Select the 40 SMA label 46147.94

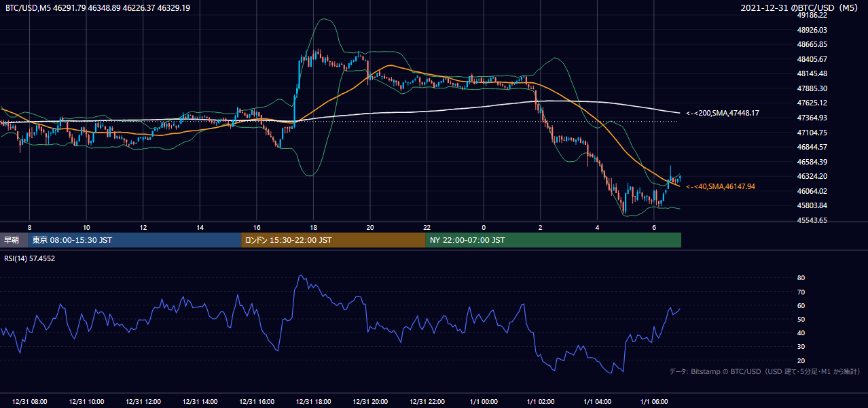point(721,186)
